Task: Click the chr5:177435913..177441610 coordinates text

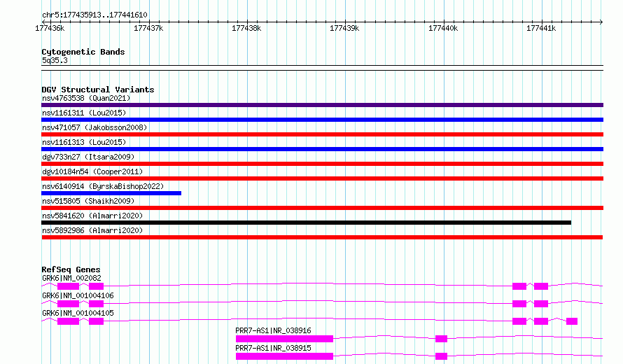Action: [94, 15]
